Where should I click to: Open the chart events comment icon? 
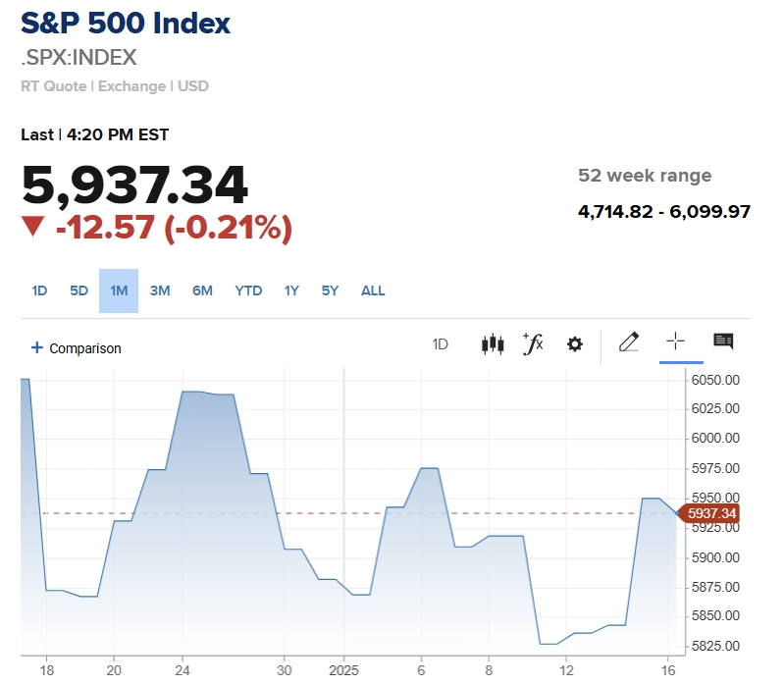tap(723, 342)
